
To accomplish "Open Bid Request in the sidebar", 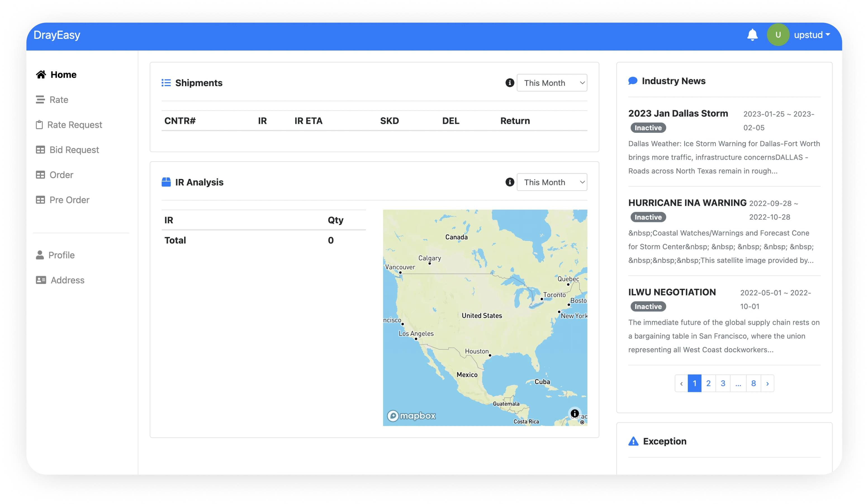I will tap(67, 150).
